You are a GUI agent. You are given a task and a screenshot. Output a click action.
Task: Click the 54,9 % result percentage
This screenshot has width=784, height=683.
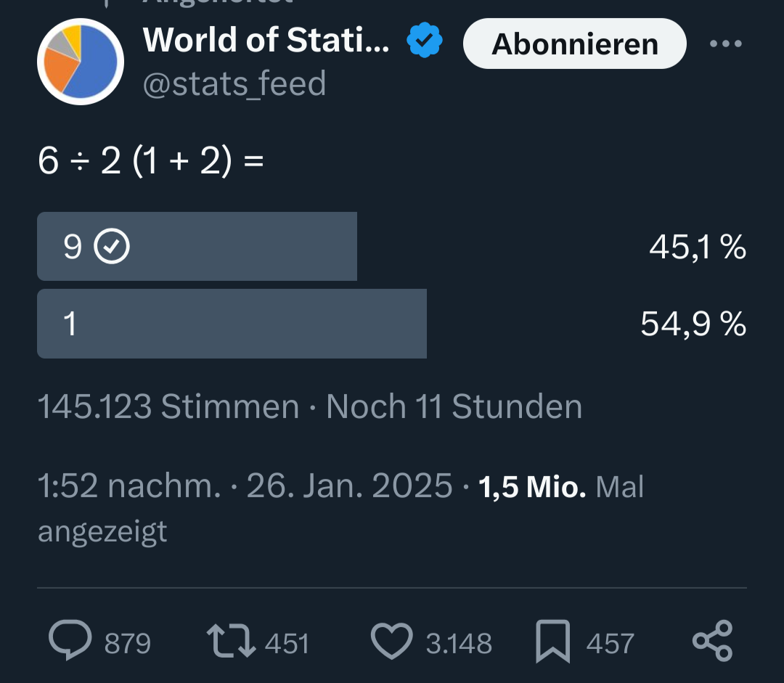[x=693, y=324]
